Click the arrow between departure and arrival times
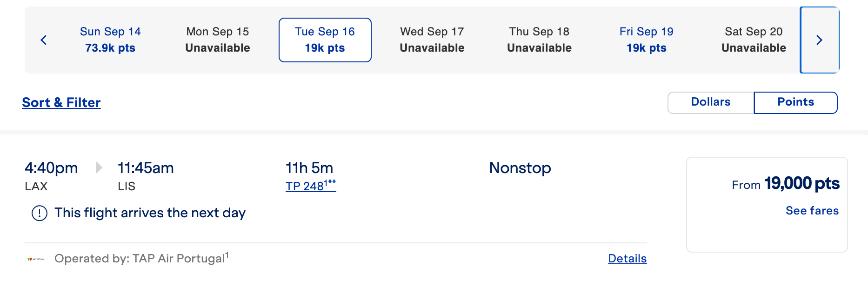 (x=99, y=168)
